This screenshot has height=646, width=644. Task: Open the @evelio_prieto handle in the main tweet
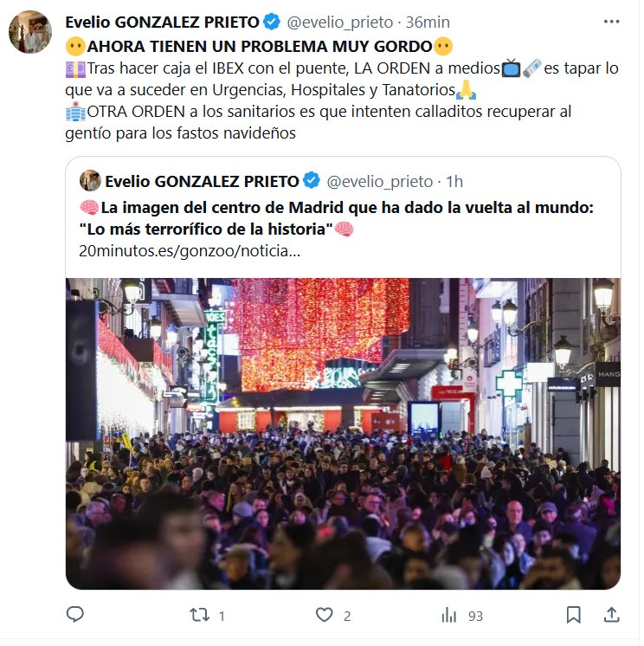[339, 23]
